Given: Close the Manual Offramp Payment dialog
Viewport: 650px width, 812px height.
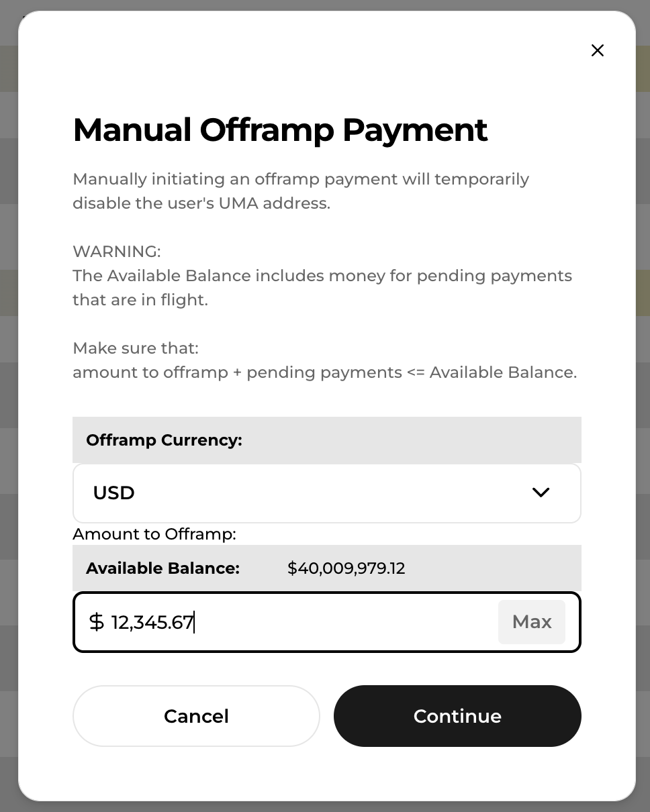Looking at the screenshot, I should point(597,50).
